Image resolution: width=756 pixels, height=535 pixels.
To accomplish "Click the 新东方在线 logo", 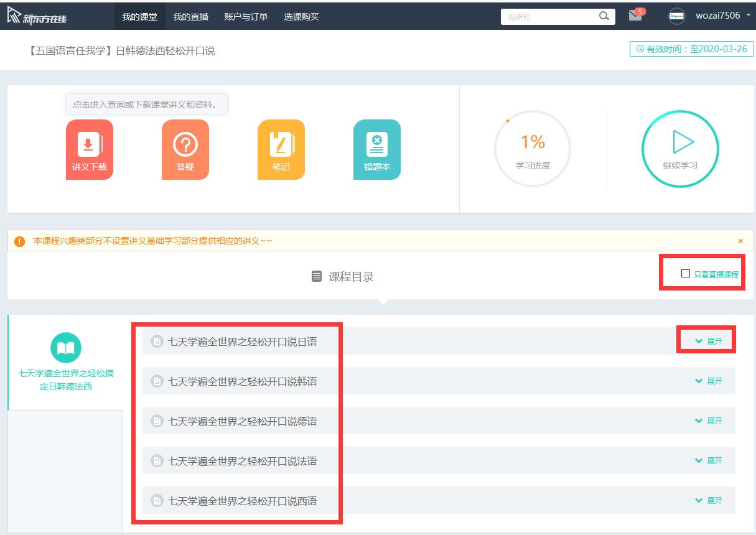I will pyautogui.click(x=37, y=16).
